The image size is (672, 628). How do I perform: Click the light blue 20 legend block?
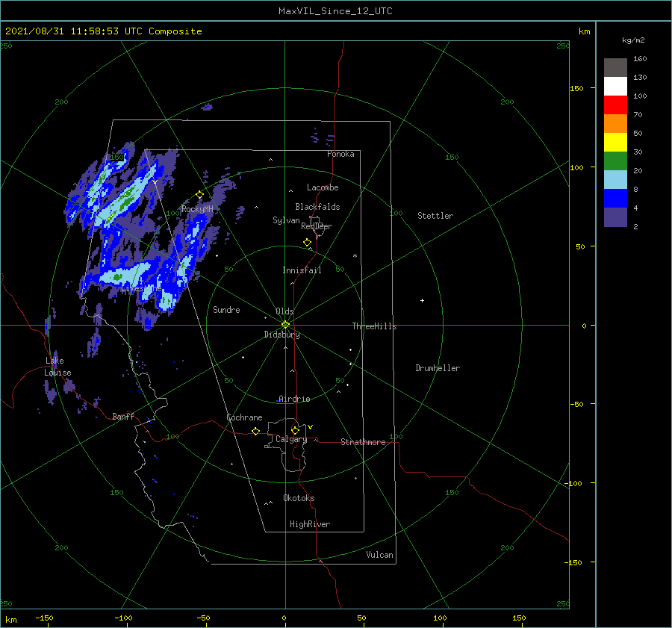[615, 179]
